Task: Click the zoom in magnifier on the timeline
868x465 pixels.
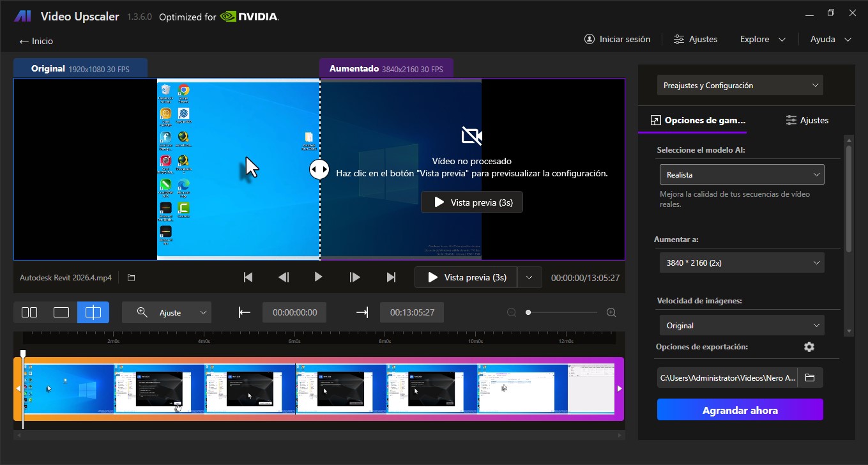Action: click(611, 312)
